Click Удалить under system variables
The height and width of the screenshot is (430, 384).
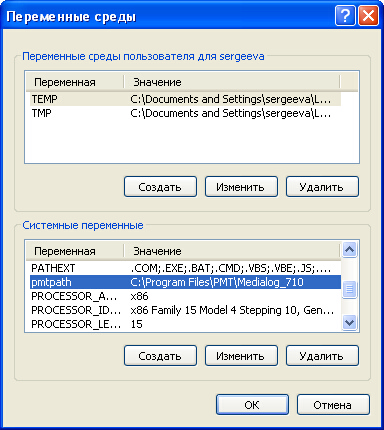(x=322, y=356)
